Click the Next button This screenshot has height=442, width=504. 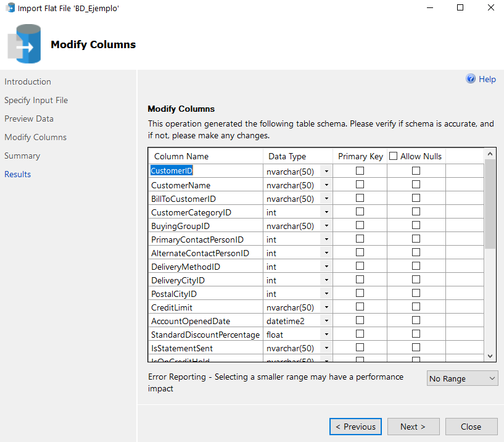tap(413, 427)
